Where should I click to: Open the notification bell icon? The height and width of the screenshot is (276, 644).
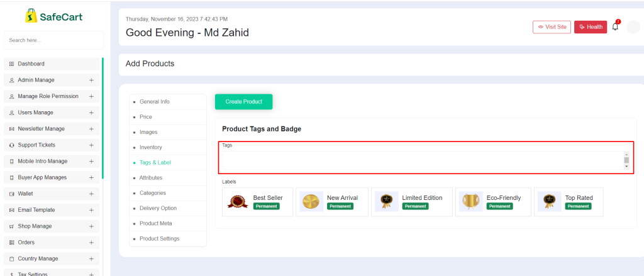click(615, 26)
